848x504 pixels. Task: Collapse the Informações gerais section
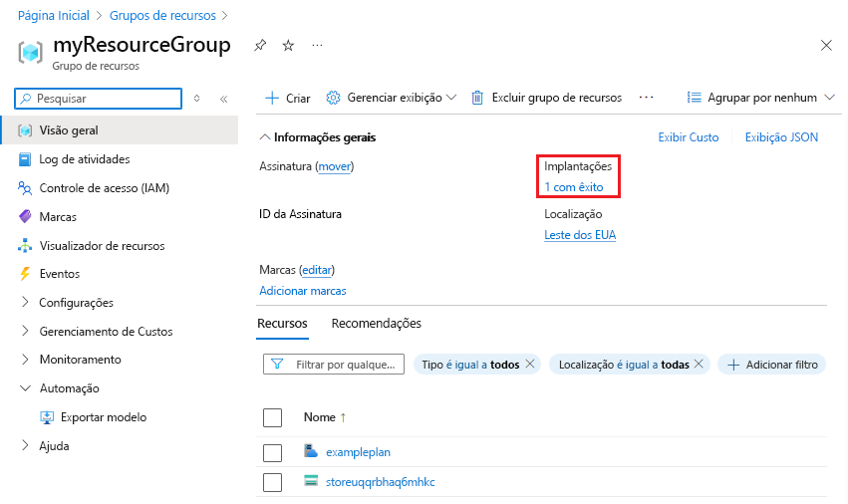point(265,137)
